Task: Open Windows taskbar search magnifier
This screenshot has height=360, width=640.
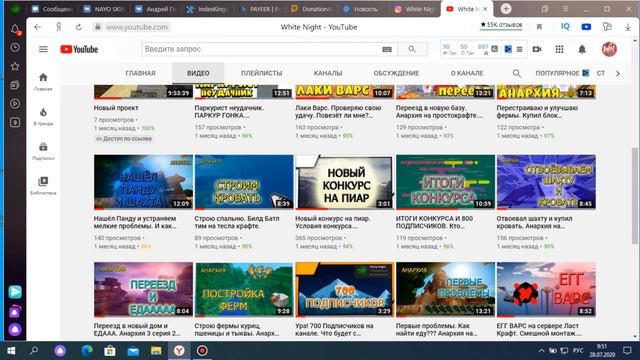Action: [x=34, y=351]
